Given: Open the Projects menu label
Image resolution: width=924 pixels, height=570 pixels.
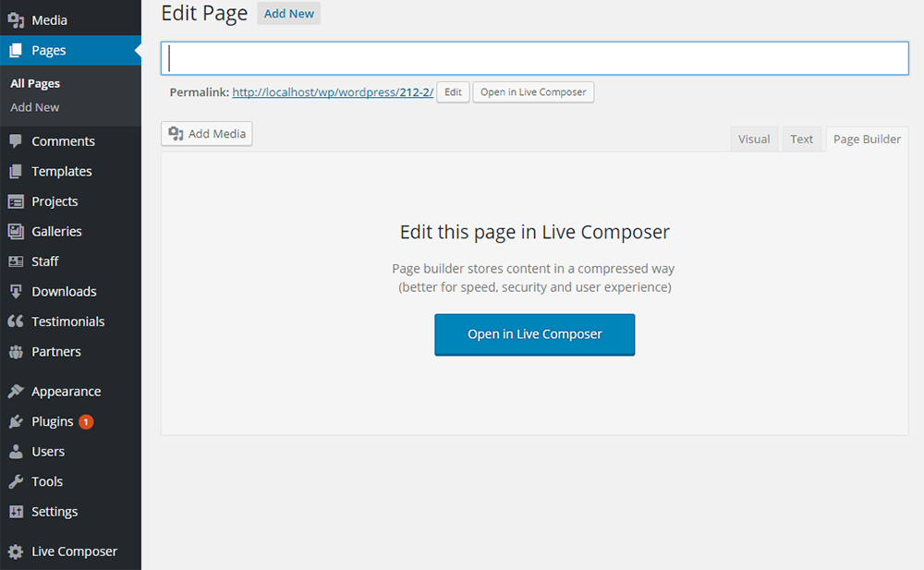Looking at the screenshot, I should [x=55, y=201].
